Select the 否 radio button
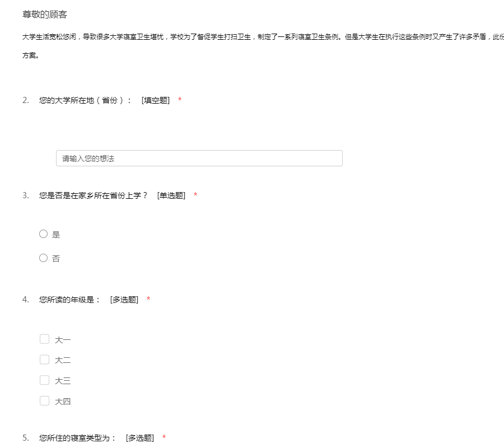Image resolution: width=504 pixels, height=448 pixels. pos(43,258)
